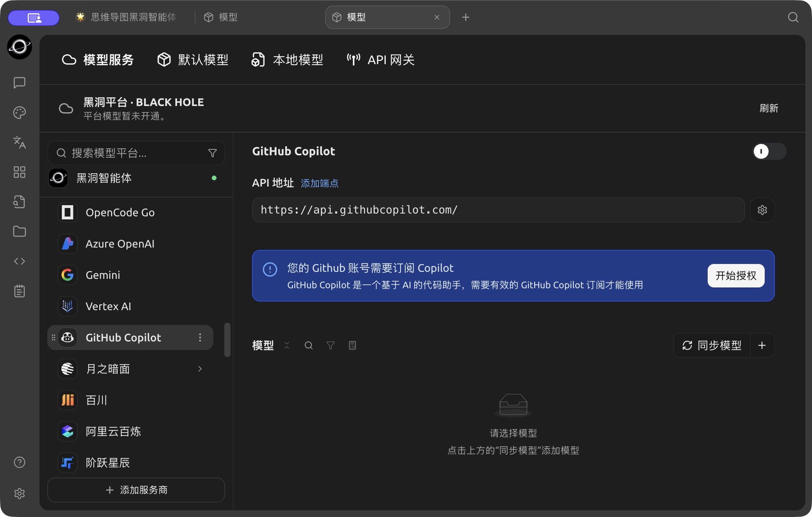Open the palette icon in left sidebar
812x517 pixels.
(x=20, y=113)
